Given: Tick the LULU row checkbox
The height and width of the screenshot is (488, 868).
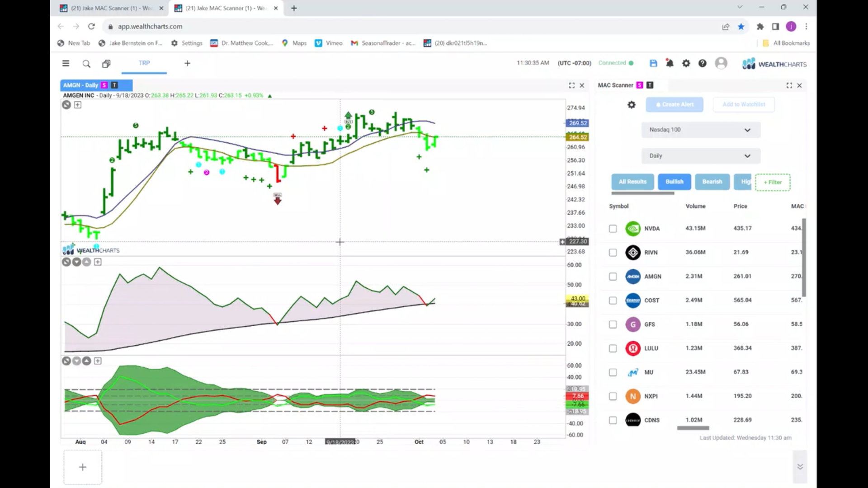Looking at the screenshot, I should pos(613,348).
